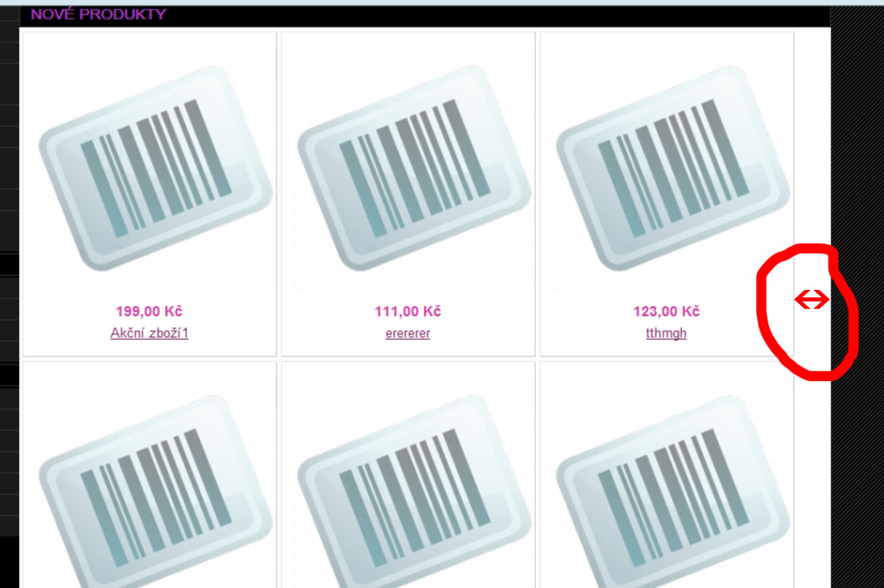Select barcode thumbnail above "erererer"
This screenshot has height=588, width=884.
tap(414, 168)
